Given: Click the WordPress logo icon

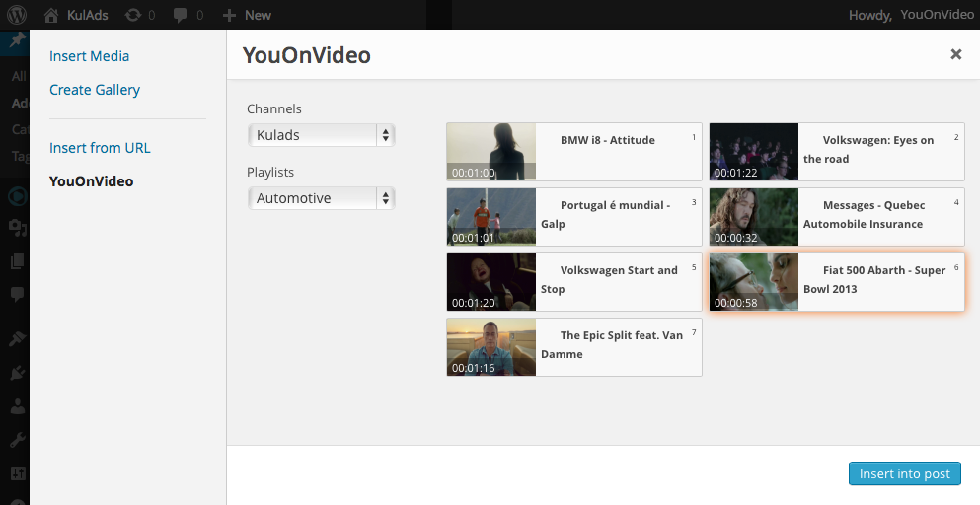Looking at the screenshot, I should tap(17, 15).
